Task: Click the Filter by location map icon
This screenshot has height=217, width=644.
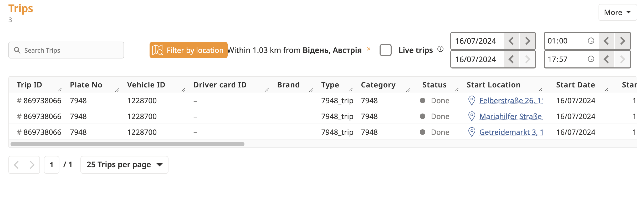Action: tap(157, 50)
